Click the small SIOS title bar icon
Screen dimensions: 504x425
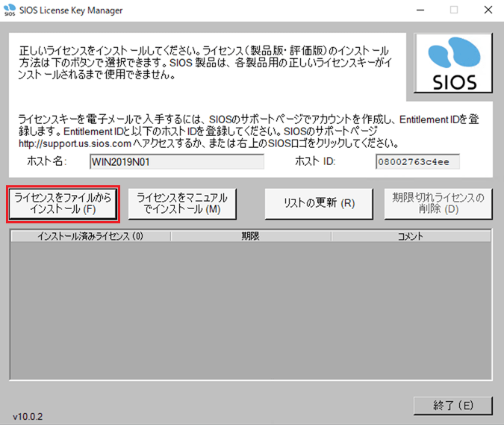coord(9,10)
